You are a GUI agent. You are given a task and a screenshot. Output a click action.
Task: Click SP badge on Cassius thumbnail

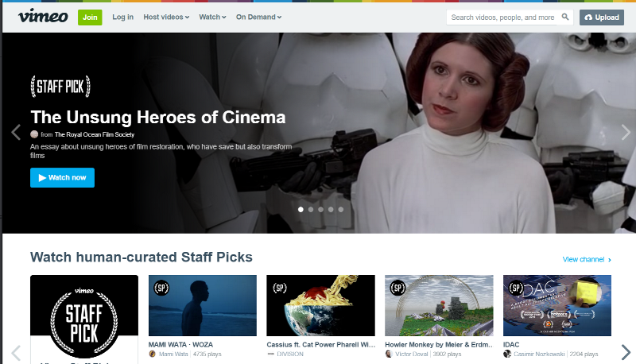point(280,288)
